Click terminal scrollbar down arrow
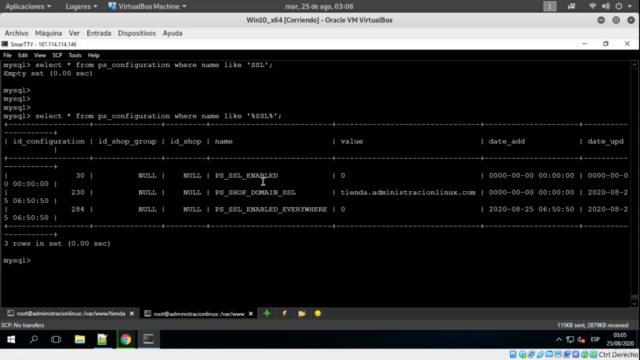 634,303
